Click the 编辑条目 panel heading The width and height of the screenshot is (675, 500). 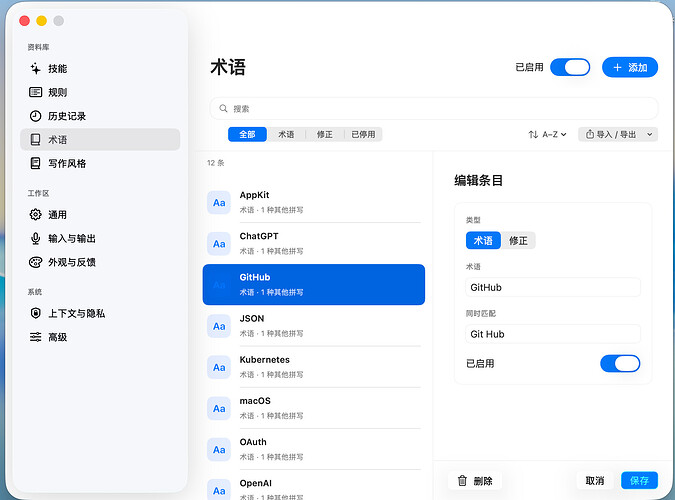478,180
